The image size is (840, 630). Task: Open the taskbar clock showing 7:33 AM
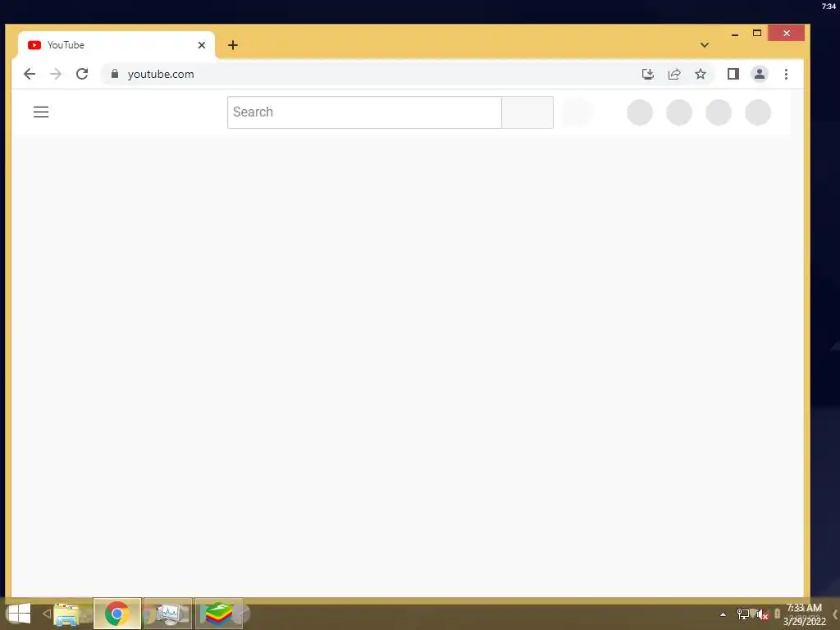pos(804,614)
